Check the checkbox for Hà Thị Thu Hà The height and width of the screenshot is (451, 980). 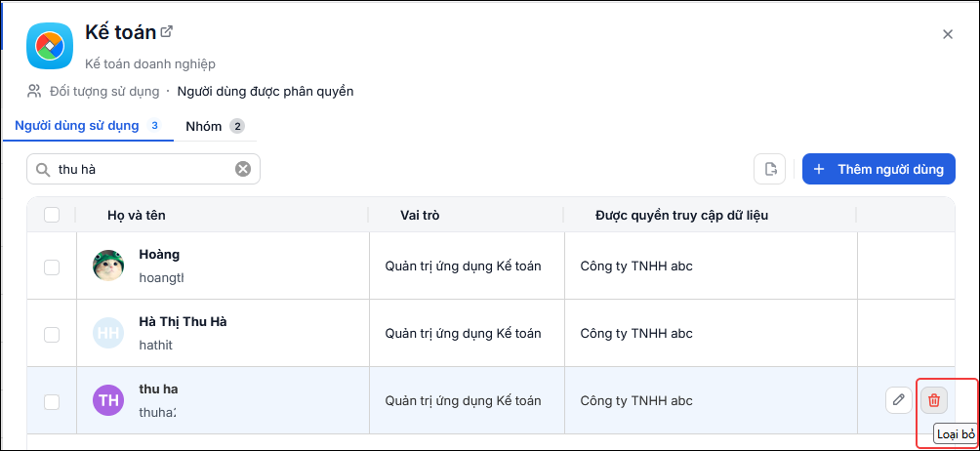(x=52, y=335)
